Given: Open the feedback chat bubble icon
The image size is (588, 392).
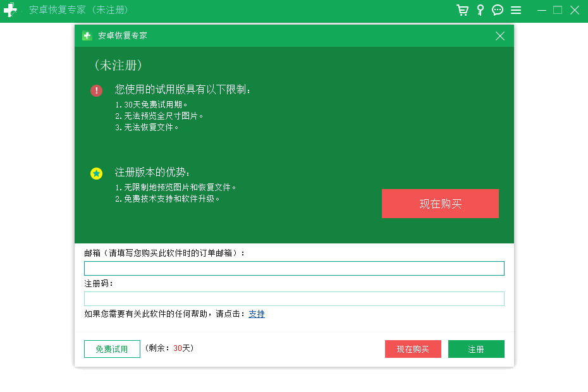Looking at the screenshot, I should pos(498,10).
